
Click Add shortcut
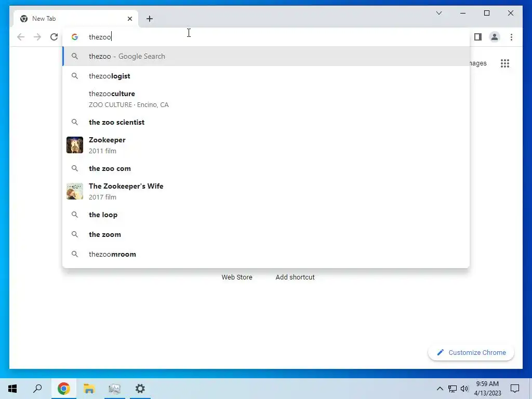tap(295, 277)
